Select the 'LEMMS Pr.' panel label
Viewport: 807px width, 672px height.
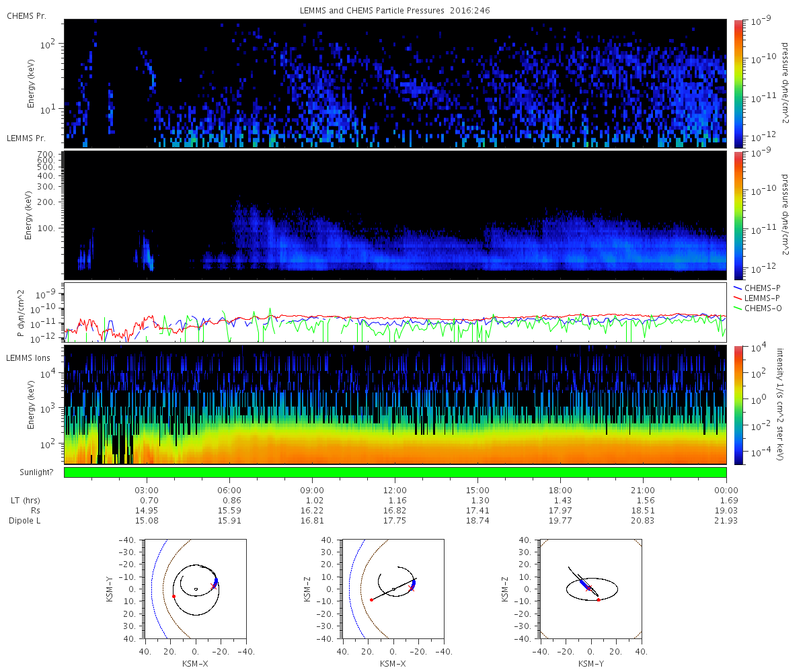click(26, 138)
